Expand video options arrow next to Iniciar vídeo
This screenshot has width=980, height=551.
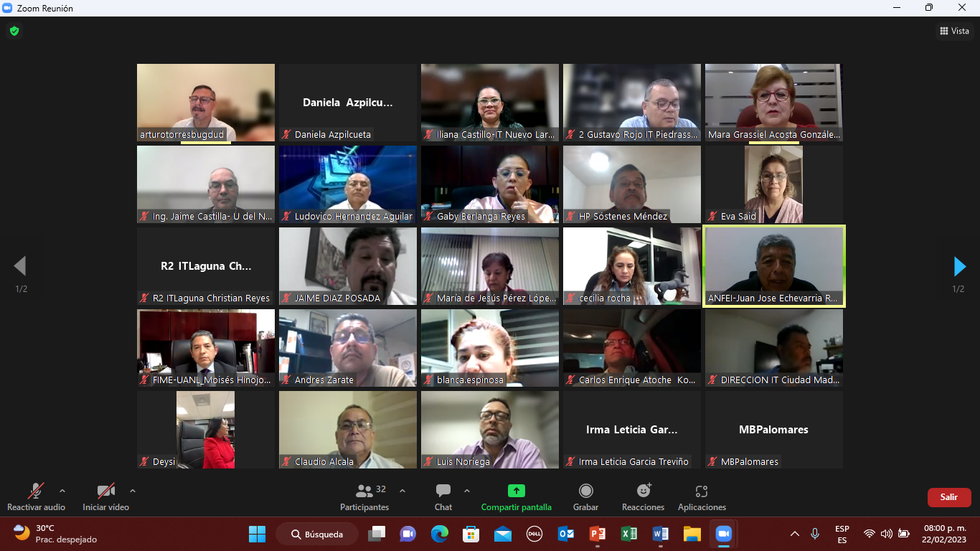(x=133, y=491)
